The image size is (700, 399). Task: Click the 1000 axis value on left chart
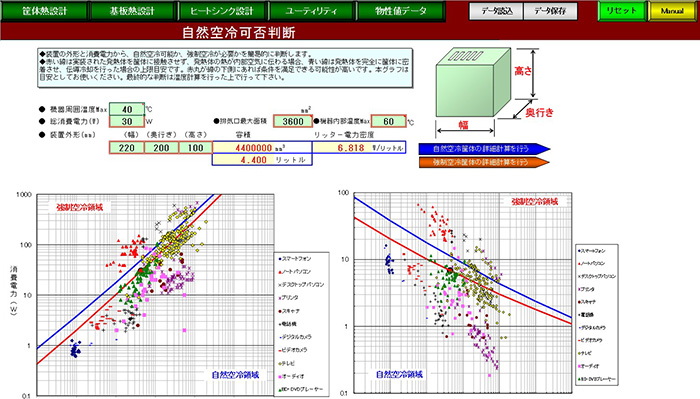[24, 195]
